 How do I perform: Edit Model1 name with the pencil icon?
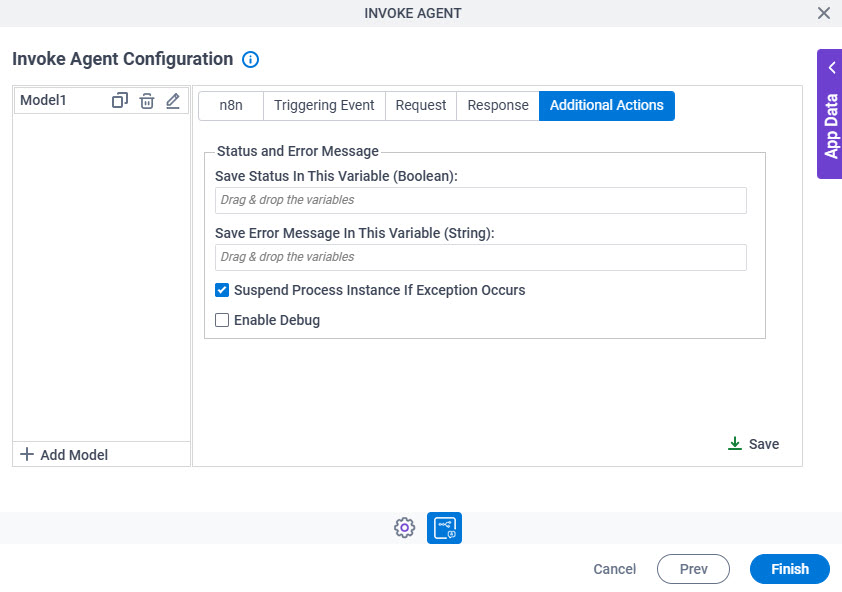tap(172, 100)
